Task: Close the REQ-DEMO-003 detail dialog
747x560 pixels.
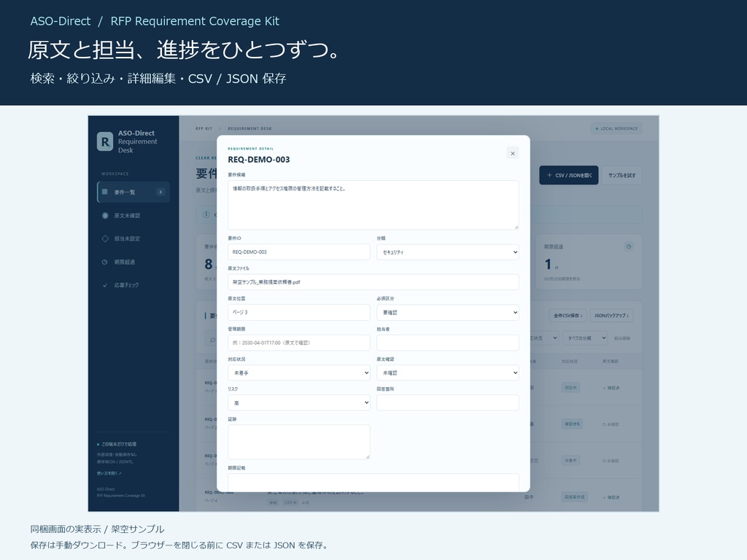Action: (x=513, y=153)
